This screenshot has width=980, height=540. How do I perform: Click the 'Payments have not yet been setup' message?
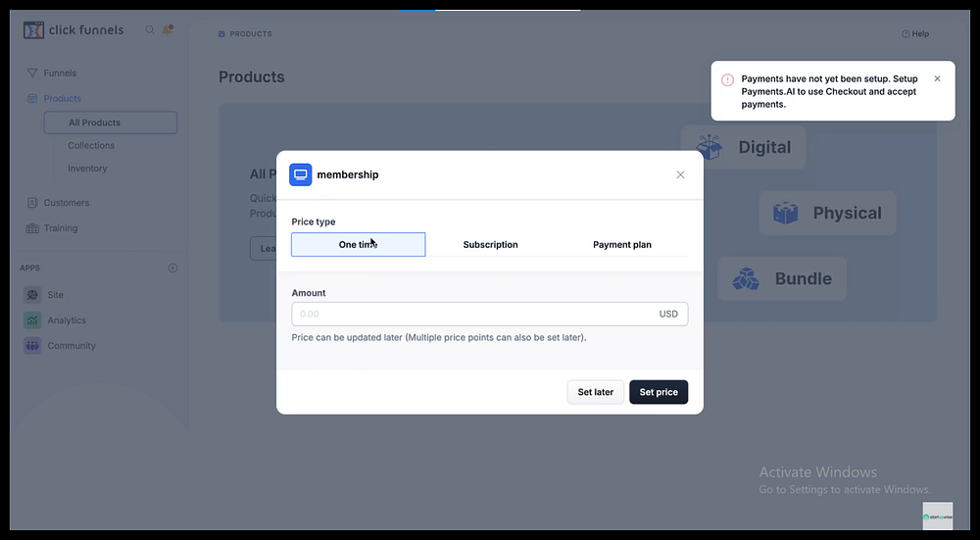829,91
